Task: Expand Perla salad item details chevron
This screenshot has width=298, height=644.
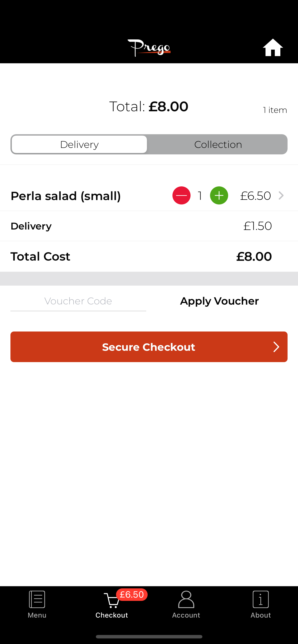Action: tap(281, 195)
